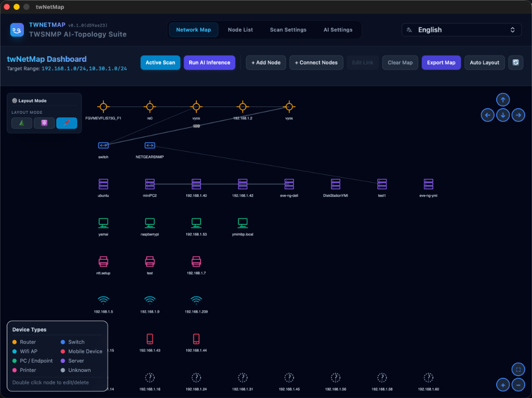Select the 192.168.1.44 mobile device node
532x398 pixels.
pos(196,339)
